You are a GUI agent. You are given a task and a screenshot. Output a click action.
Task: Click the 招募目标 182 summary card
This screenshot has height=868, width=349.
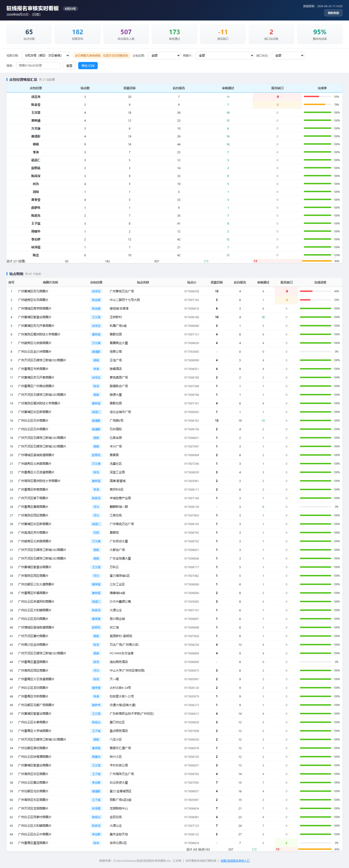tap(77, 34)
